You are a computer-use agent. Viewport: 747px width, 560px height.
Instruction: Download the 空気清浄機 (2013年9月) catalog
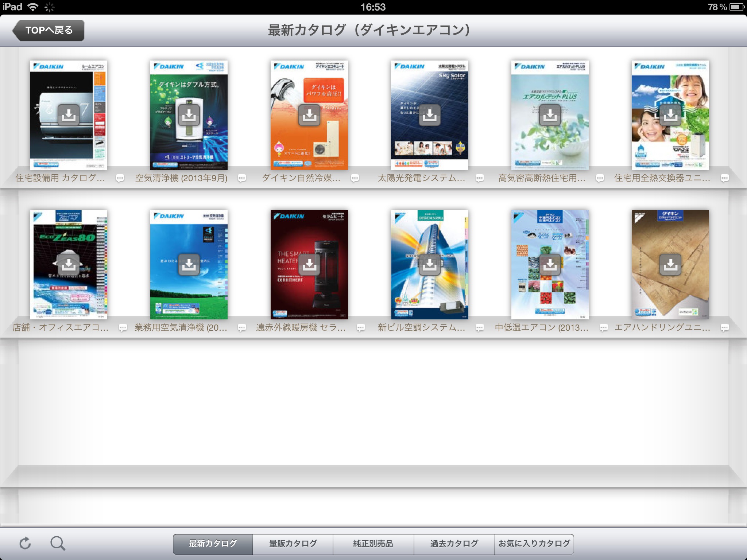[x=189, y=115]
